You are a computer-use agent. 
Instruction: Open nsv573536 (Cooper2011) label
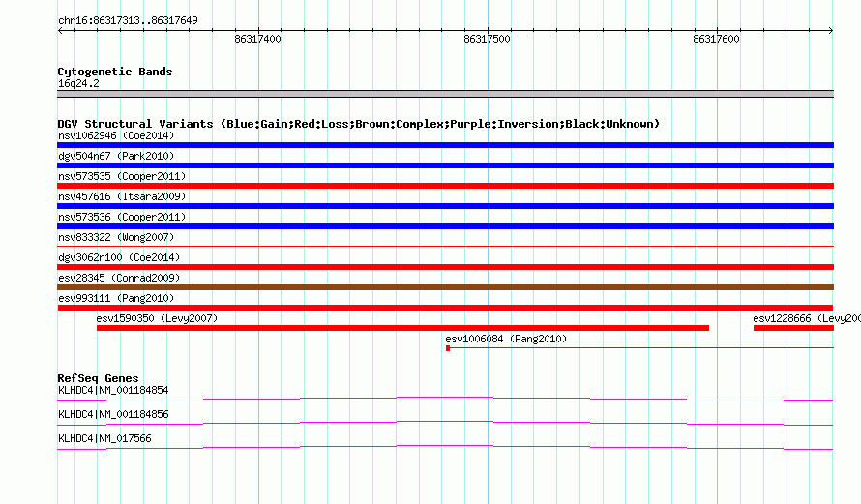tap(122, 217)
